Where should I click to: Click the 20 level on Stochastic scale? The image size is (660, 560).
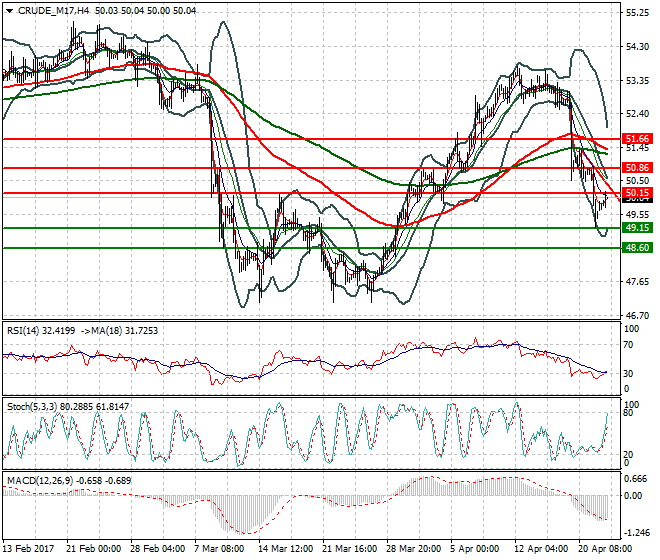tap(628, 455)
